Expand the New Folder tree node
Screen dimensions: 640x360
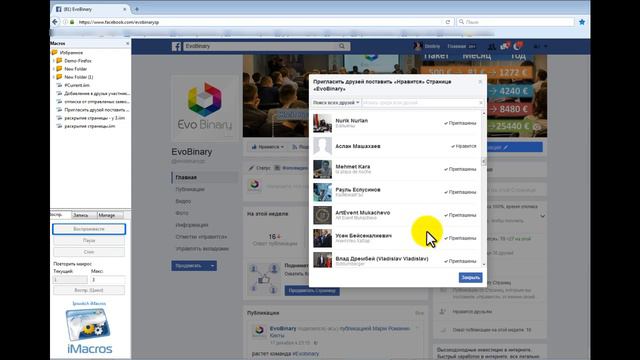point(53,69)
